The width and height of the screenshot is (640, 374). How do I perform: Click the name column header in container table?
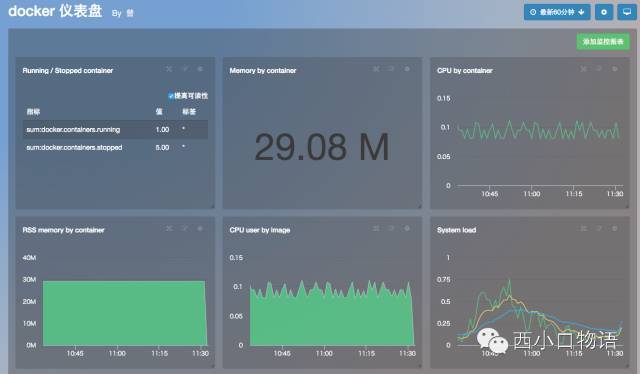pyautogui.click(x=33, y=111)
